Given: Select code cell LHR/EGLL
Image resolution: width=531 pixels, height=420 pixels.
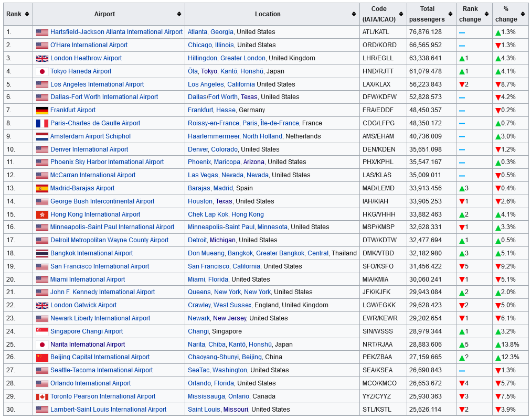Looking at the screenshot, I should coord(378,58).
